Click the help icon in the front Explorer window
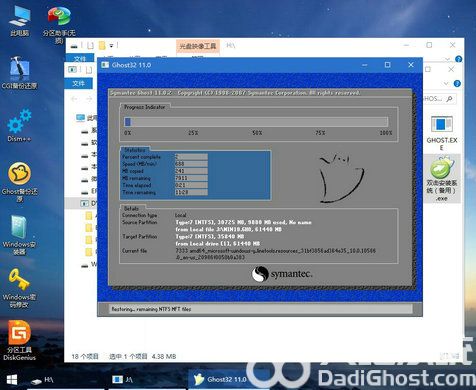476x390 pixels. click(457, 83)
